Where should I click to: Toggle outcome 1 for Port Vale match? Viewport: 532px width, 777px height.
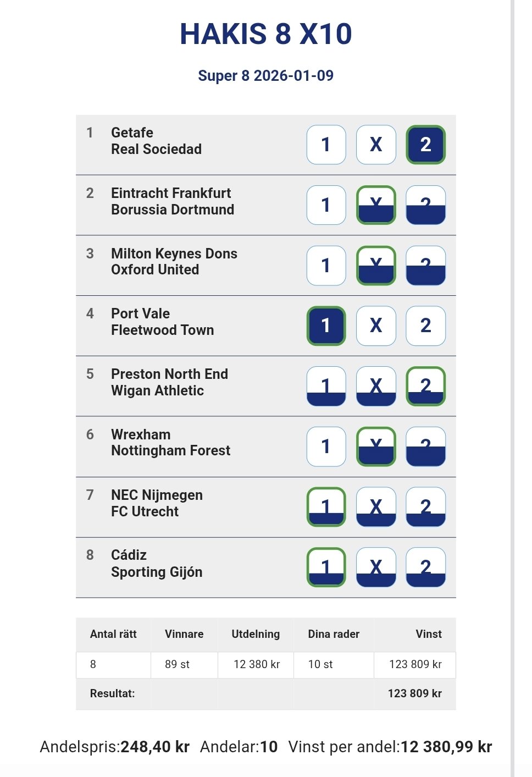coord(326,326)
